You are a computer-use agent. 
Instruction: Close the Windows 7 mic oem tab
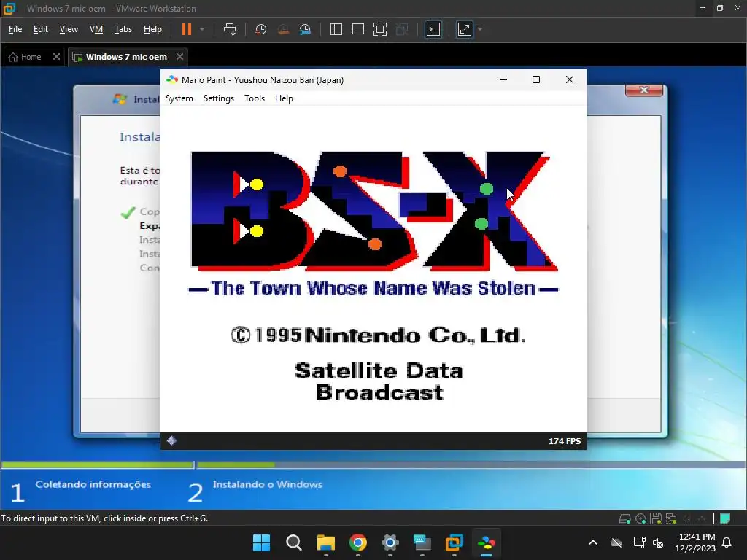point(179,57)
